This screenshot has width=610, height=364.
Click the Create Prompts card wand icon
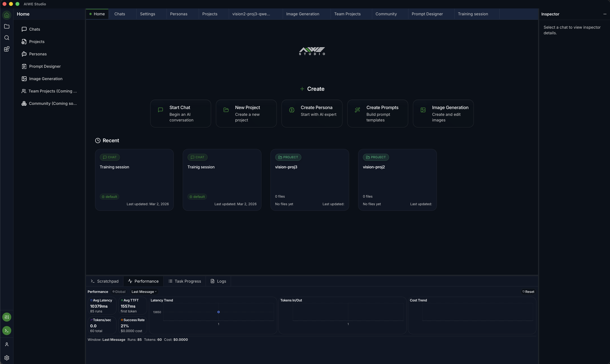[357, 110]
